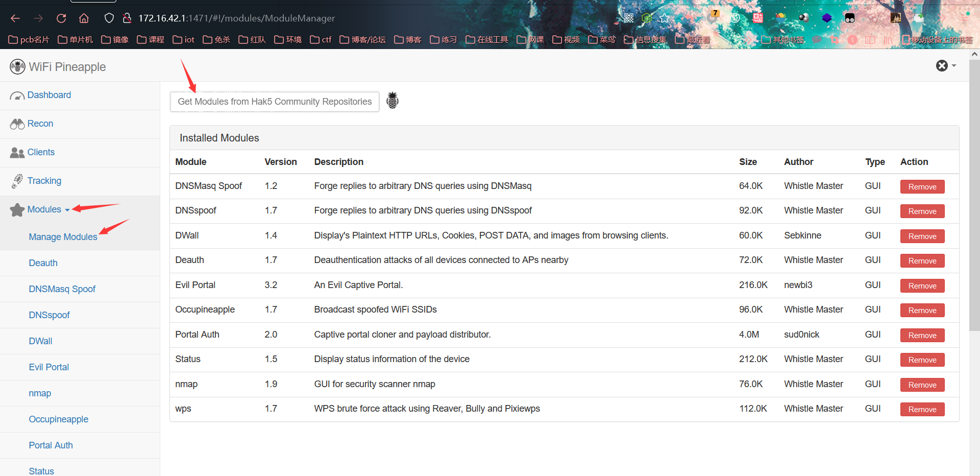Image resolution: width=980 pixels, height=476 pixels.
Task: Click the WiFi Pineapple logo icon
Action: pos(17,66)
